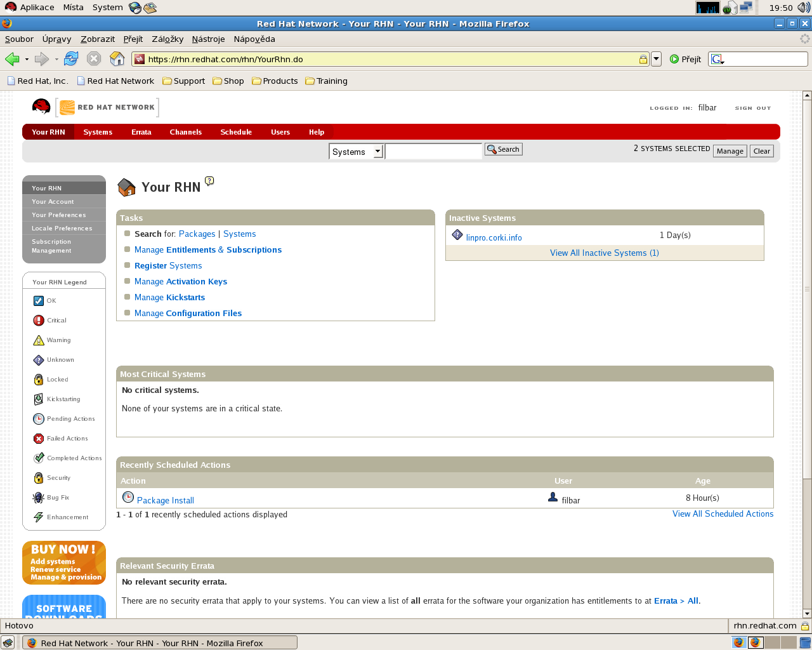Screen dimensions: 812x650
Task: Open the Your RHN help question icon
Action: 209,181
